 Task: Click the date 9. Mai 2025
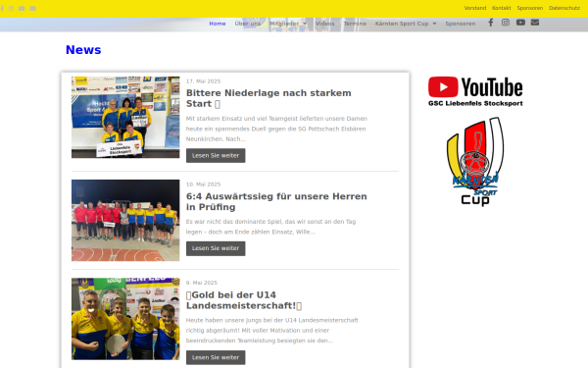(x=202, y=283)
